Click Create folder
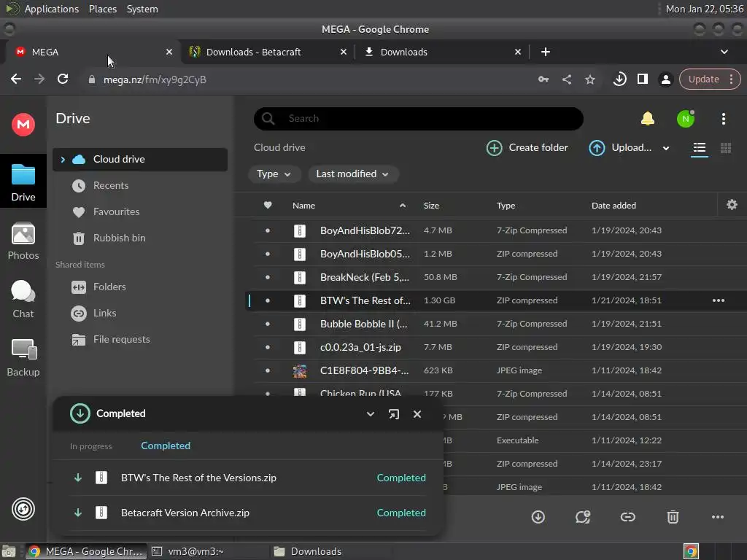 click(x=527, y=147)
